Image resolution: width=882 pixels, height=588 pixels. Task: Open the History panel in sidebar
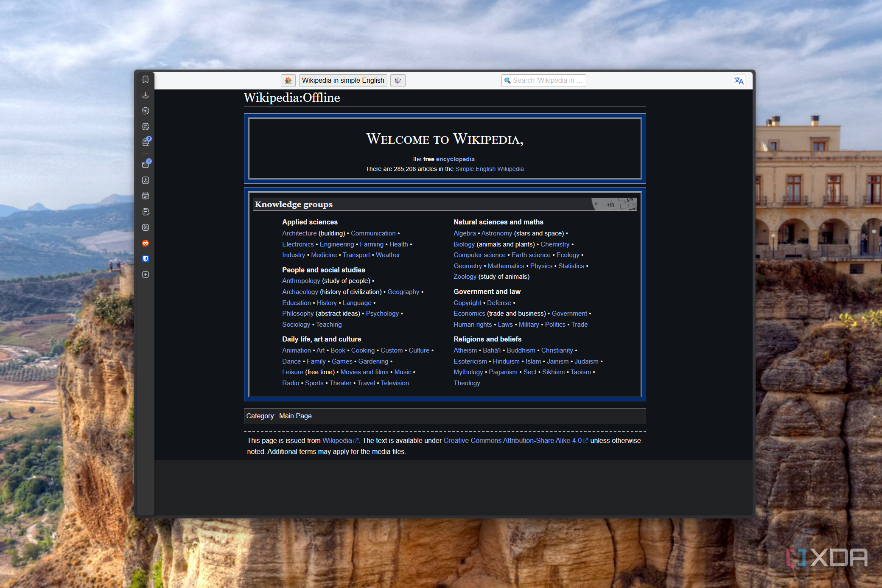click(x=146, y=111)
